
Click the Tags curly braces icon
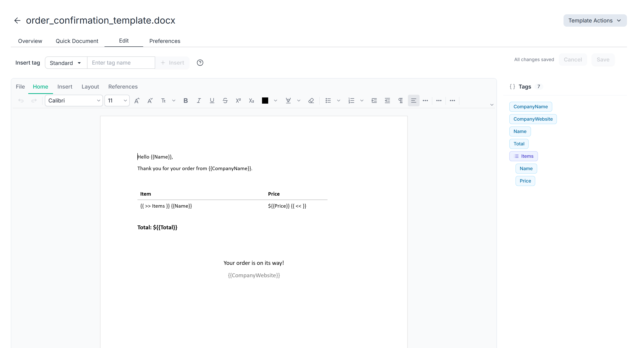click(512, 87)
